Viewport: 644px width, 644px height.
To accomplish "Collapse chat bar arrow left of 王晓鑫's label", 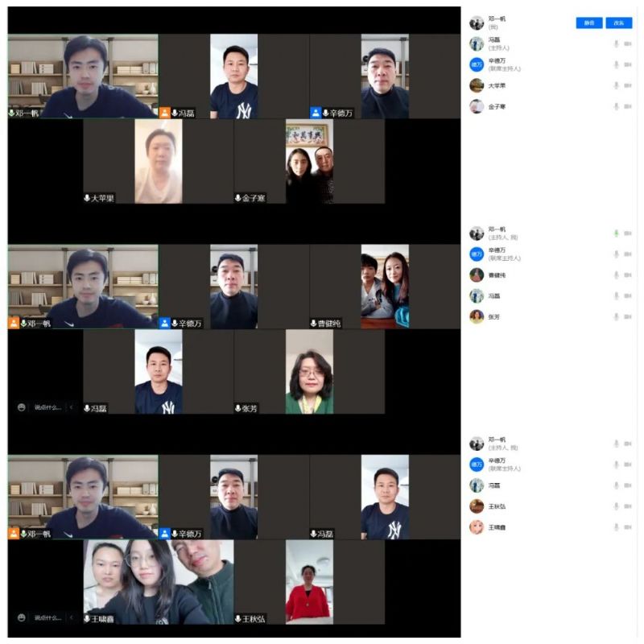I will click(x=71, y=618).
